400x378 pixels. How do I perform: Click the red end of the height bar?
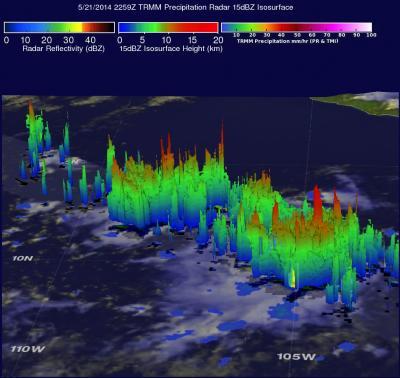click(210, 27)
